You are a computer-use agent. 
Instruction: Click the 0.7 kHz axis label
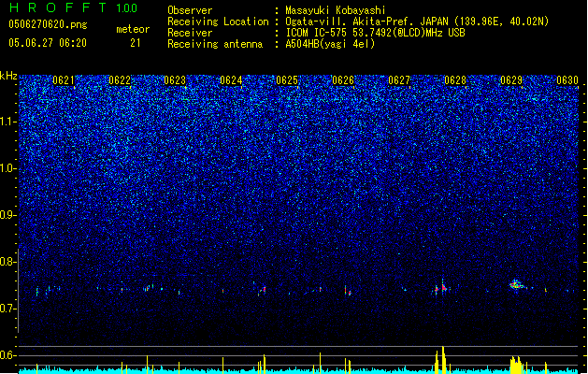point(8,309)
